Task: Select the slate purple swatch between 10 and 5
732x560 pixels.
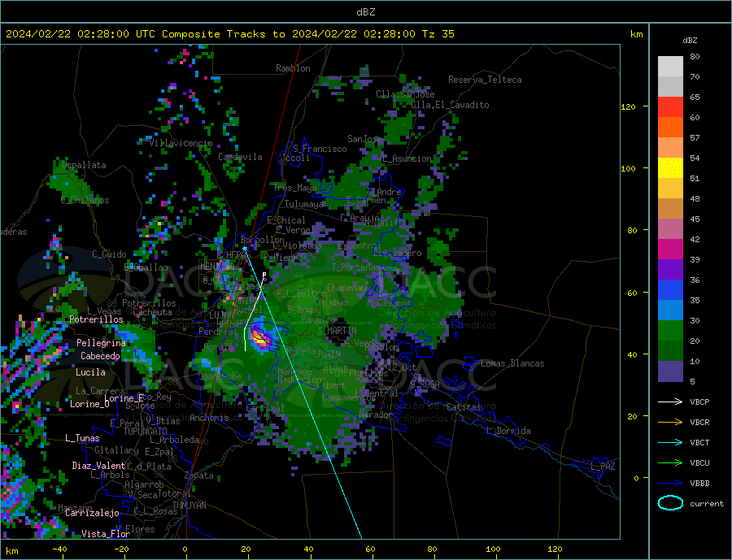Action: click(670, 371)
